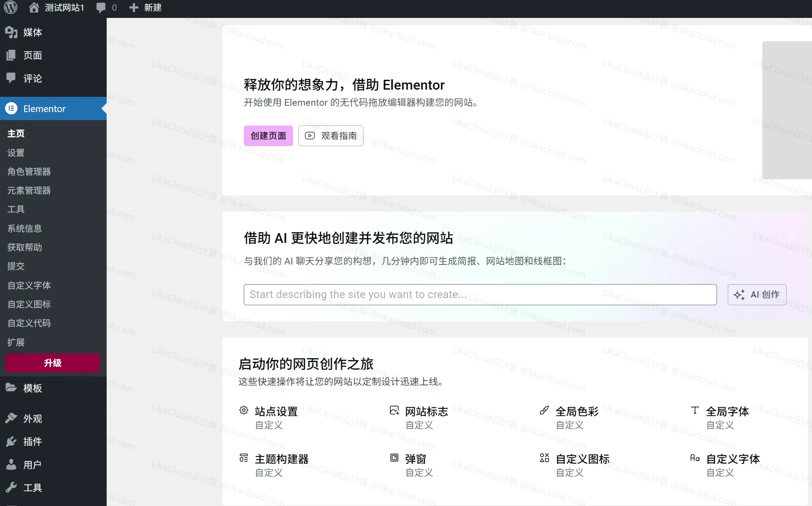The width and height of the screenshot is (812, 506).
Task: Select the Elementor icon in the sidebar
Action: [11, 108]
